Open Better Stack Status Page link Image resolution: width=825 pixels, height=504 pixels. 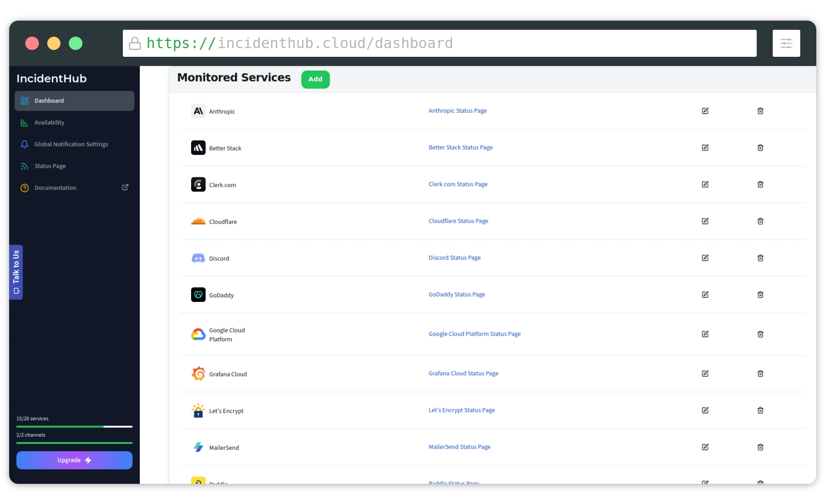(461, 148)
